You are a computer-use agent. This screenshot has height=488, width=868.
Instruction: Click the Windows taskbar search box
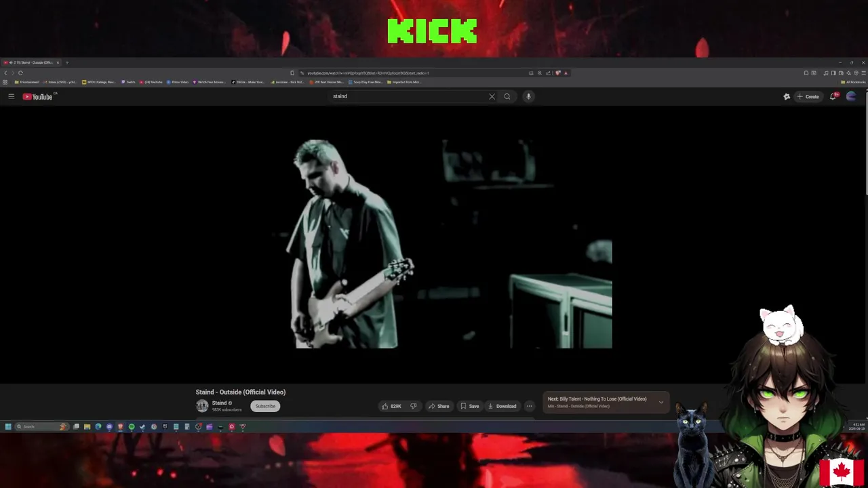click(42, 426)
